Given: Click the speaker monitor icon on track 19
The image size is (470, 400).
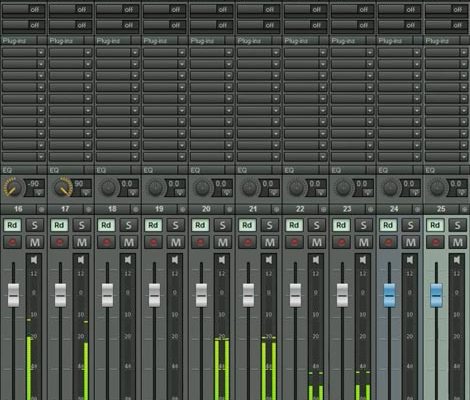Looking at the screenshot, I should [x=175, y=260].
